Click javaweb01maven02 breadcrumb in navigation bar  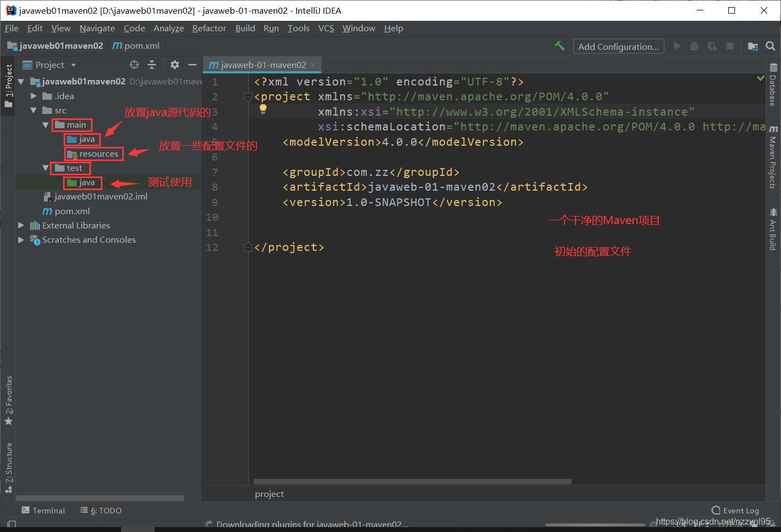coord(55,46)
